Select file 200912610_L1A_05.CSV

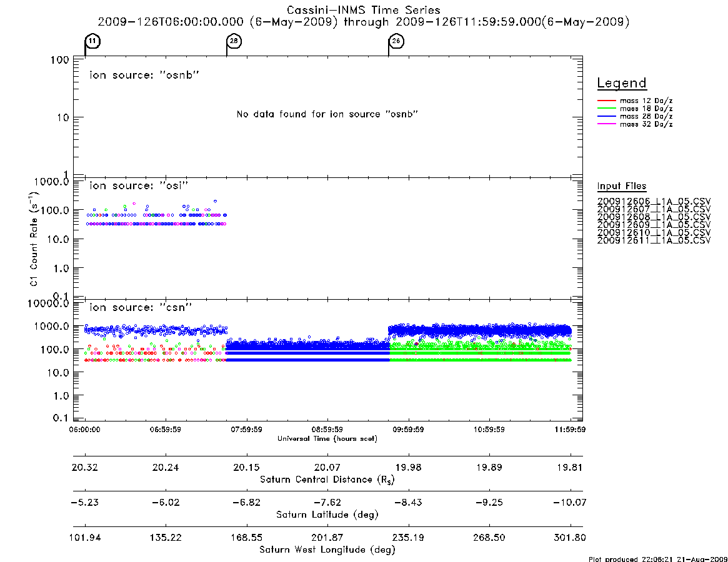tap(654, 232)
